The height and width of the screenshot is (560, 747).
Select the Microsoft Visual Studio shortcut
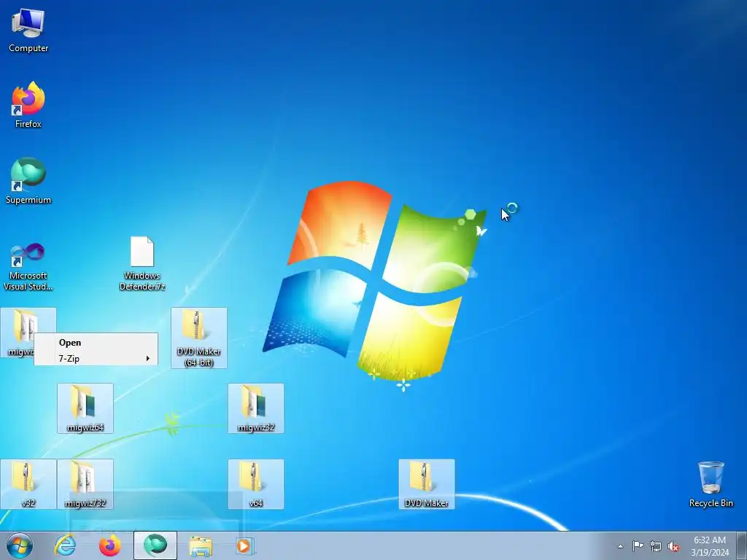point(28,267)
